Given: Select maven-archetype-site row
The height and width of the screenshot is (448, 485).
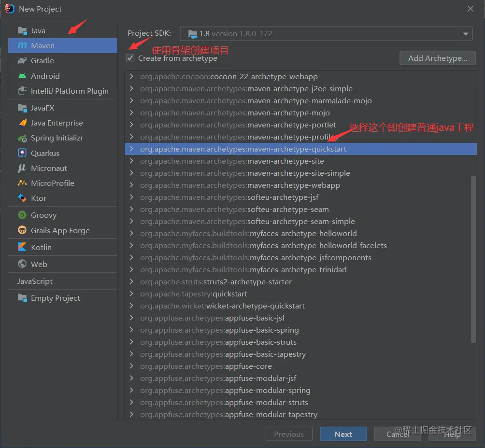Looking at the screenshot, I should 300,161.
